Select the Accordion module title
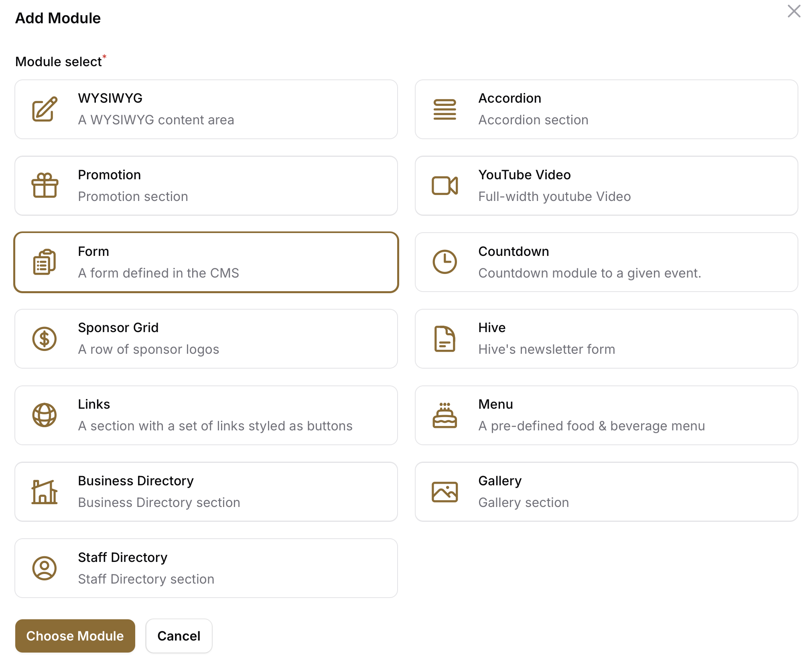This screenshot has height=665, width=812. (510, 98)
